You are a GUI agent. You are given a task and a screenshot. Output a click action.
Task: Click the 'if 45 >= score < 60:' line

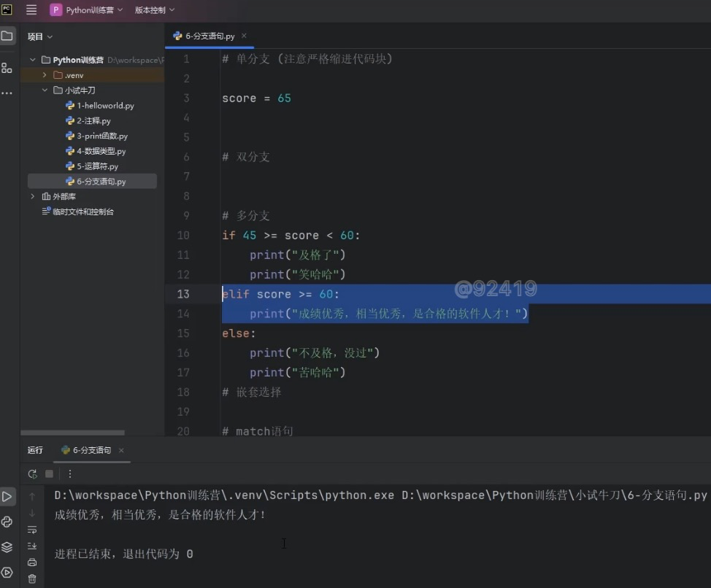coord(291,235)
